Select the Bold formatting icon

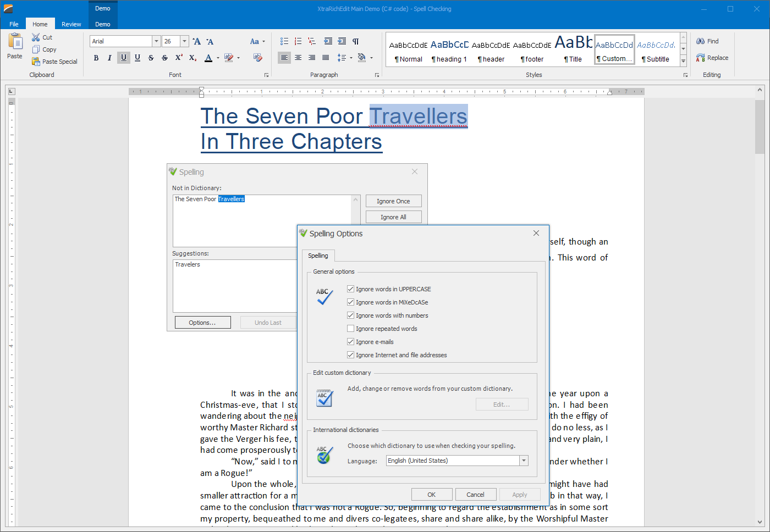[96, 58]
